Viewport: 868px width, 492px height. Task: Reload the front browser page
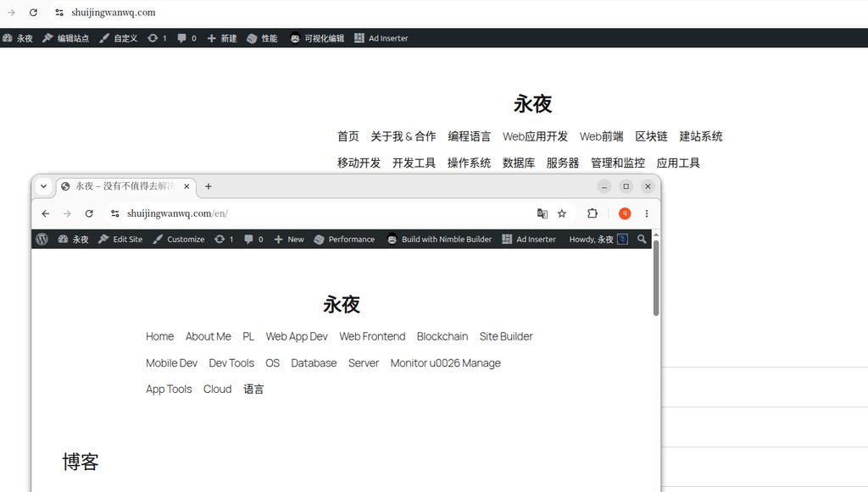click(89, 213)
